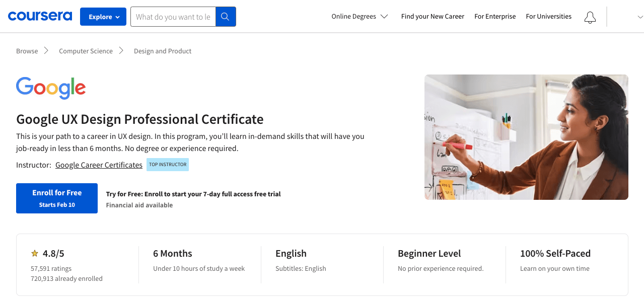Click Financial aid available
Viewport: 644px width, 300px height.
tap(139, 205)
